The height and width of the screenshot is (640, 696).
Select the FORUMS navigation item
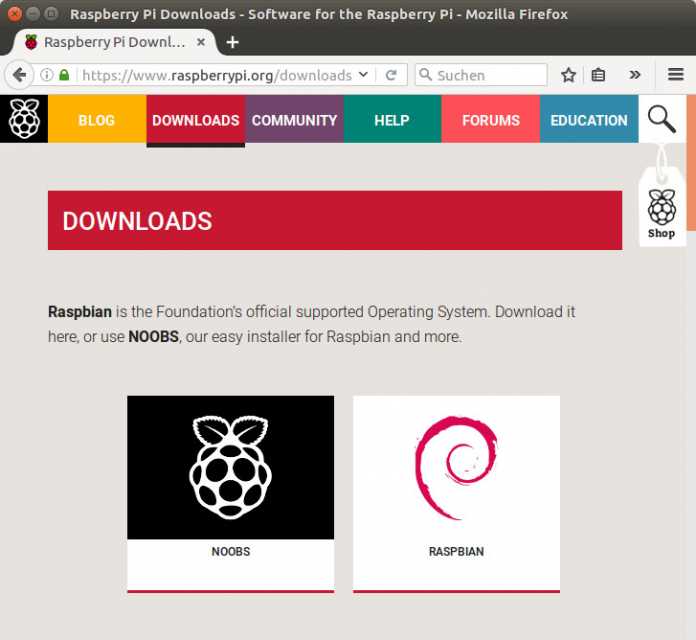pos(490,120)
